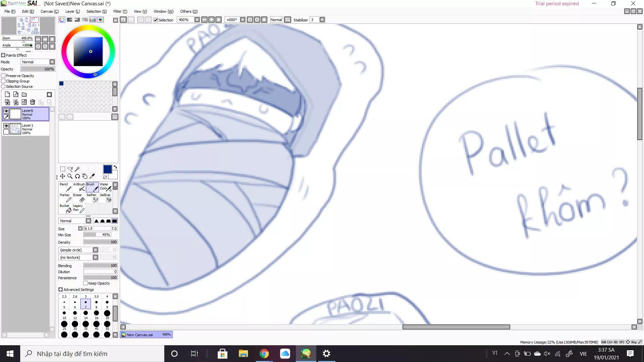
Task: Pick the Magic Wand selection tool
Action: 77,169
